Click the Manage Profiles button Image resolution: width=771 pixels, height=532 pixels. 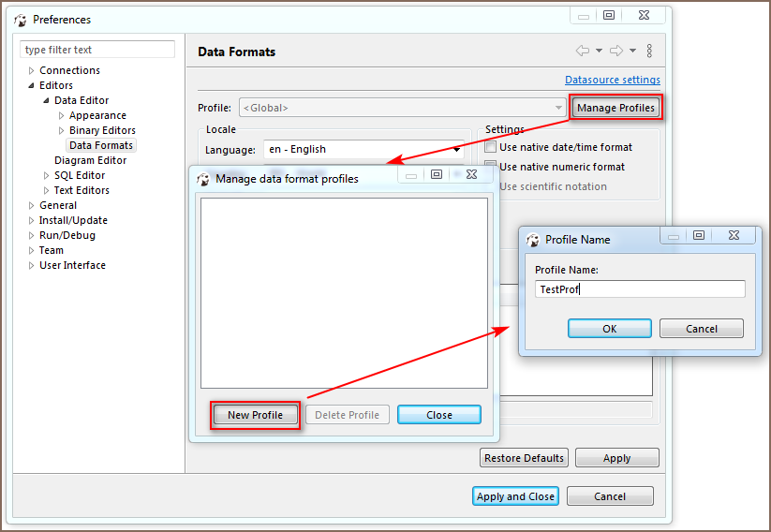click(615, 108)
